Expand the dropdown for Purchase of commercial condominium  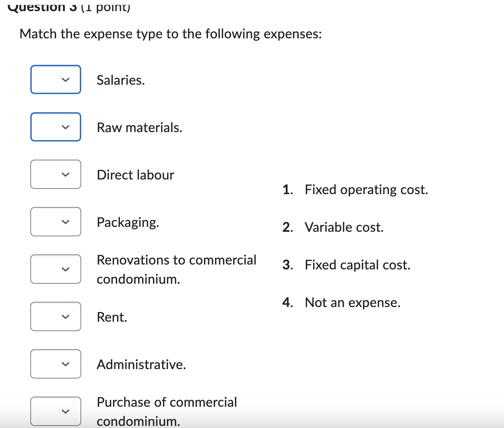point(55,411)
